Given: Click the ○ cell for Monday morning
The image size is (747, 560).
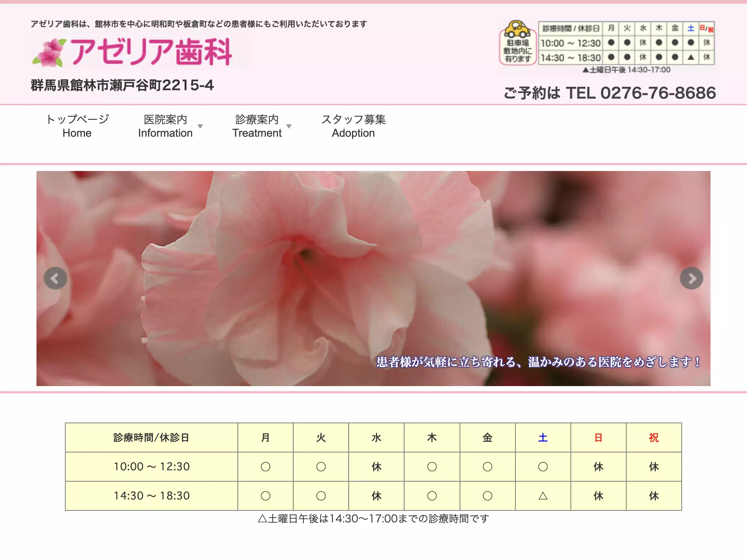Looking at the screenshot, I should (266, 467).
